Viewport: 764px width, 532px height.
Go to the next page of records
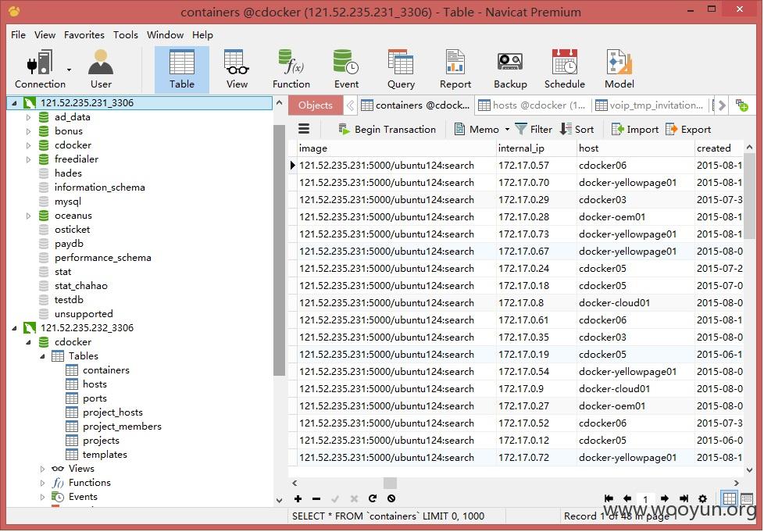665,498
